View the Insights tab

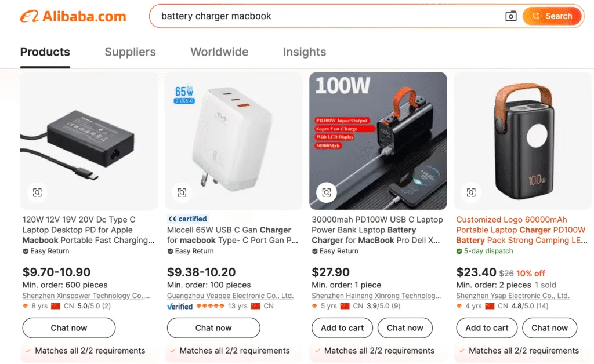[304, 52]
